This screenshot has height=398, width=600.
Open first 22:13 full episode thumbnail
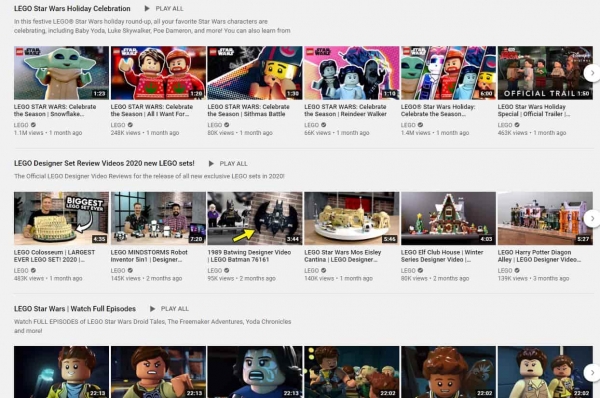(61, 372)
